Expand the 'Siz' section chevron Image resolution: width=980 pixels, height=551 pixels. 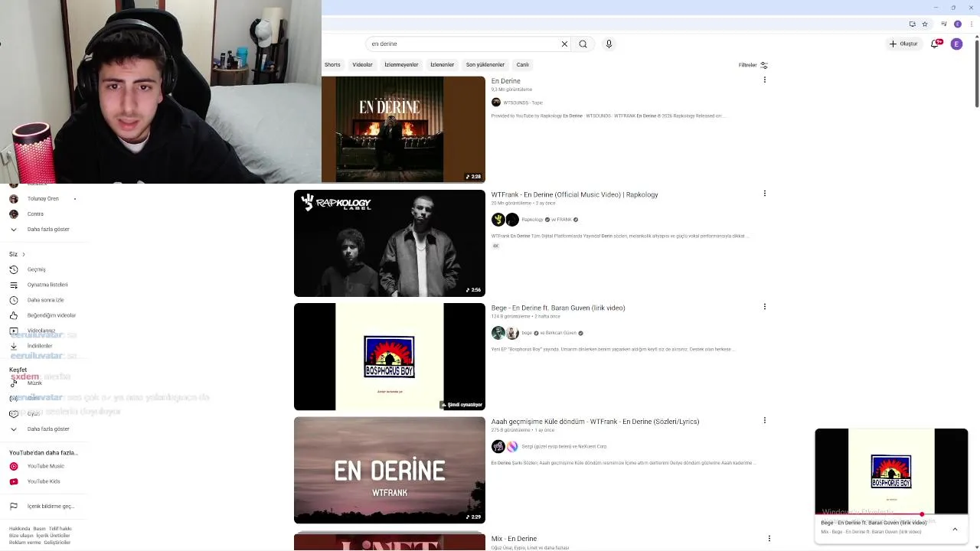(x=23, y=254)
